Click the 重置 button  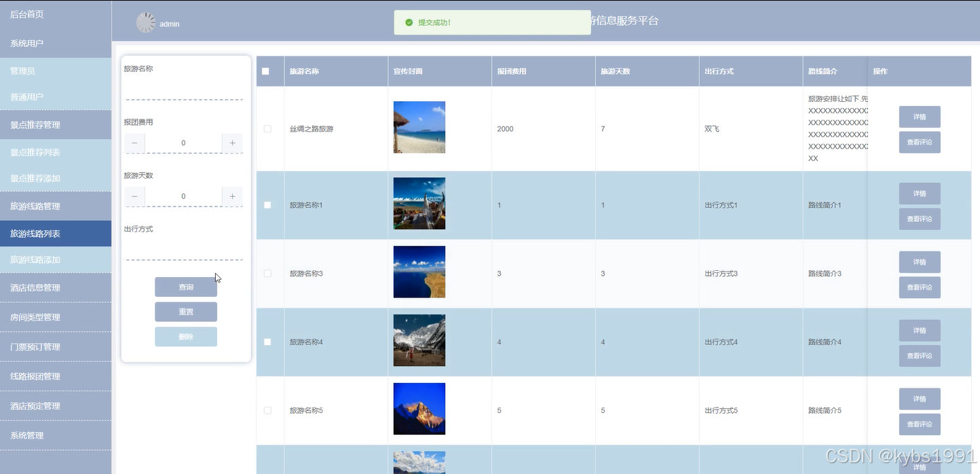186,312
